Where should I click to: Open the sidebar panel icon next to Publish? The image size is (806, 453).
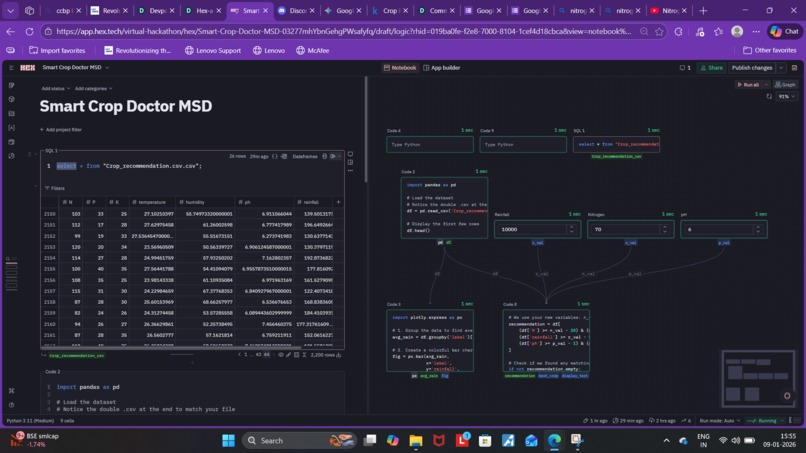tap(794, 67)
